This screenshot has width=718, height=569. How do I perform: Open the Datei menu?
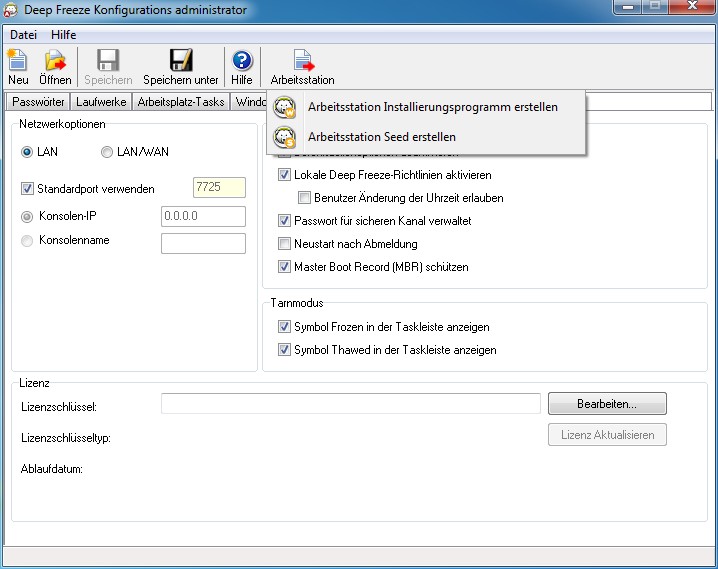23,35
